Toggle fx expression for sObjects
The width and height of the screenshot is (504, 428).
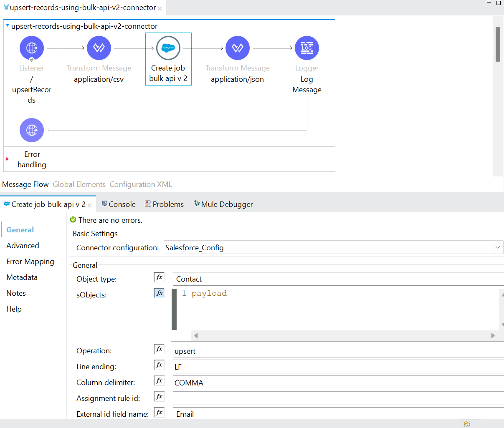point(159,293)
